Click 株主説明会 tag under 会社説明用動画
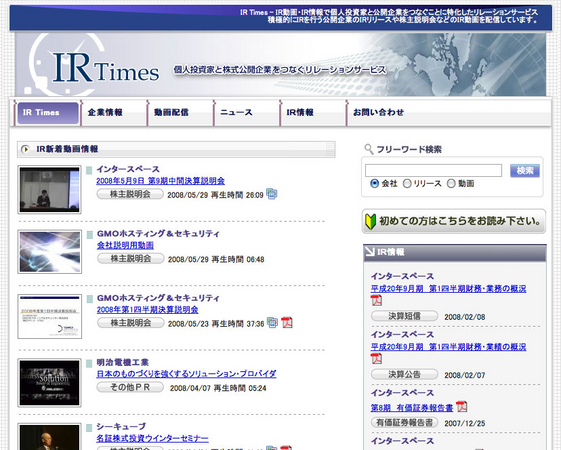The image size is (561, 450). 131,259
